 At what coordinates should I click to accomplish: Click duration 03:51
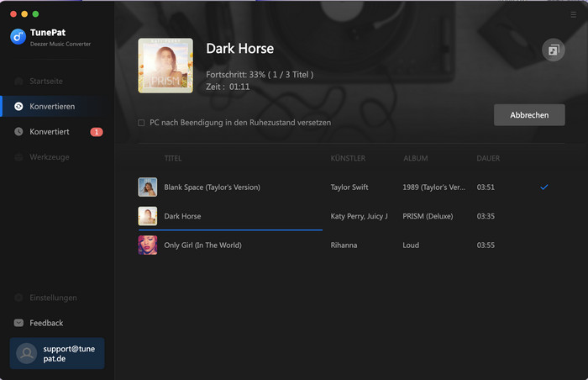point(486,187)
